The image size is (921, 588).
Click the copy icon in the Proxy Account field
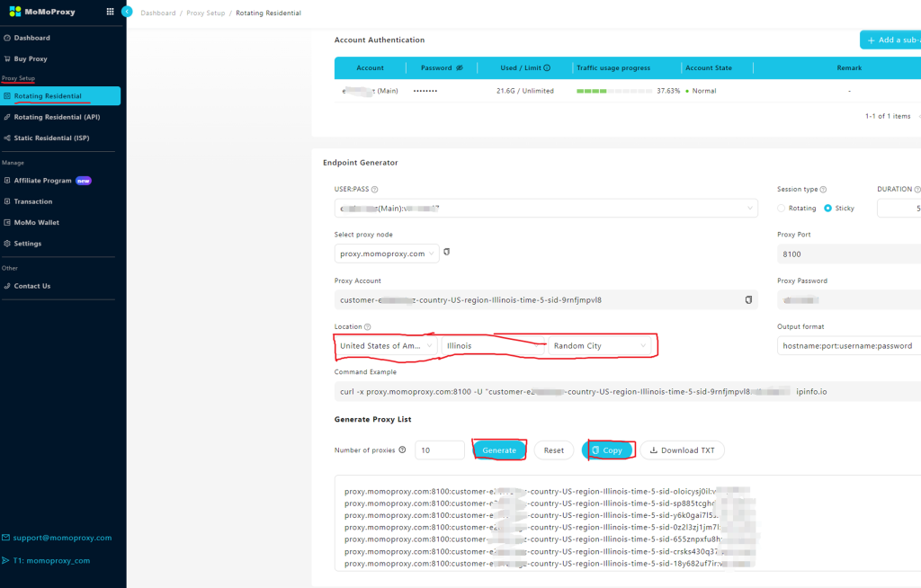tap(748, 299)
